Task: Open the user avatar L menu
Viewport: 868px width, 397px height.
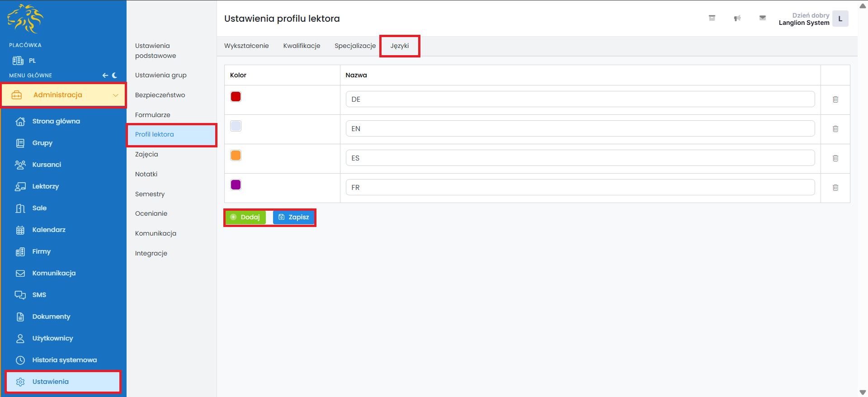Action: pos(840,19)
